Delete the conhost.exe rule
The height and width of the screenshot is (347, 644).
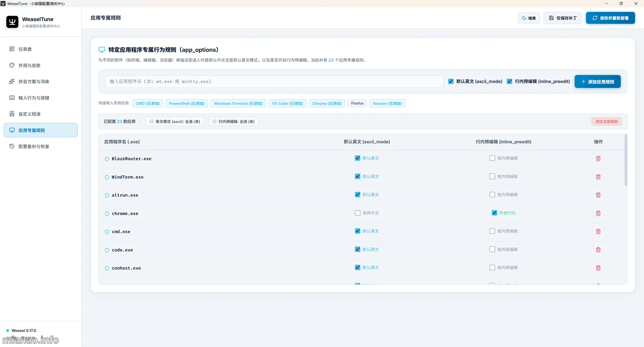click(598, 268)
